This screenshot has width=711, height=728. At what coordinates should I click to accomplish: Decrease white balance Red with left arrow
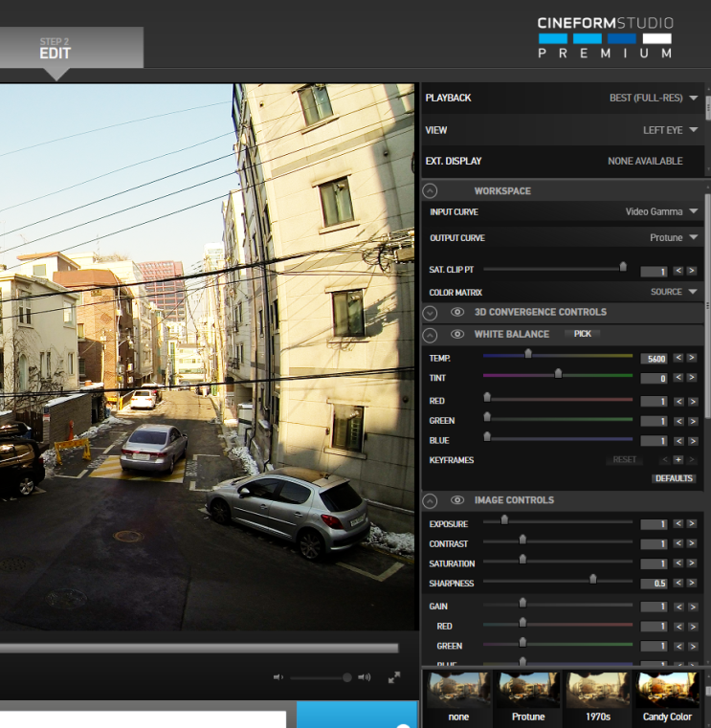point(679,401)
